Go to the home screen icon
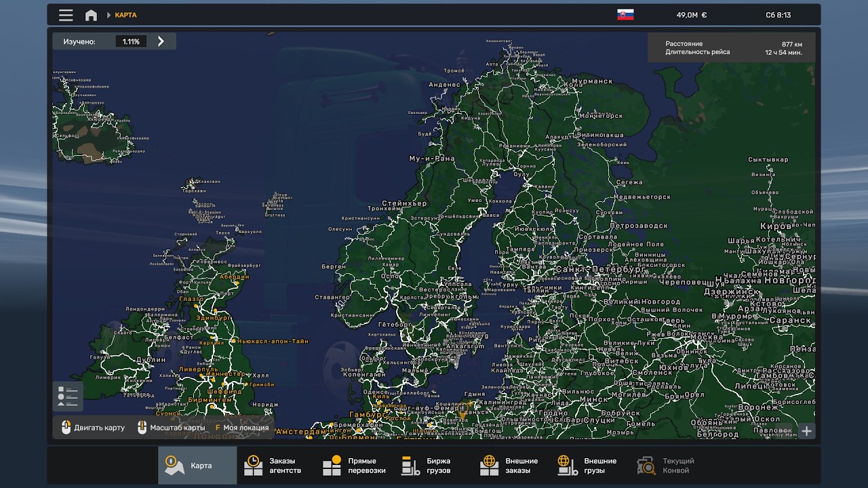Viewport: 868px width, 488px height. pyautogui.click(x=91, y=15)
